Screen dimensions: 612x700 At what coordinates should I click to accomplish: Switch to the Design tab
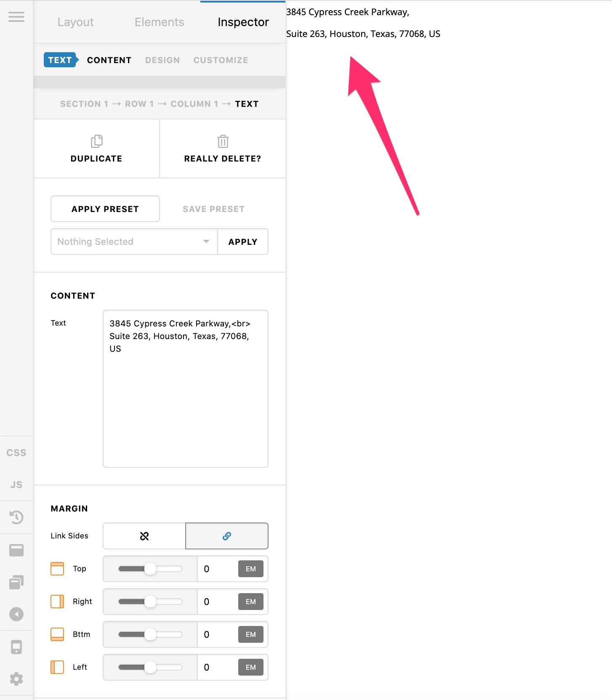pos(162,60)
